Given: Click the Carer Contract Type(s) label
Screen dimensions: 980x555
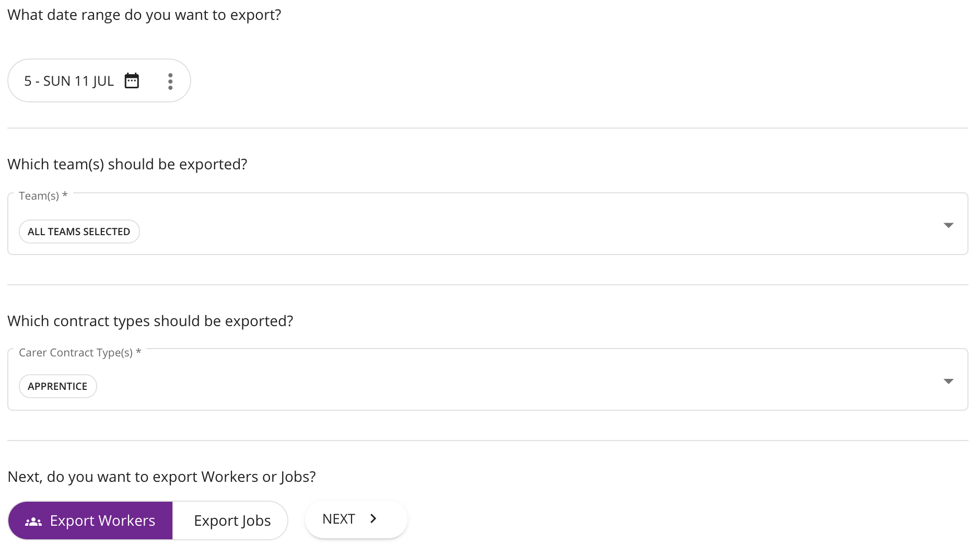Looking at the screenshot, I should pos(80,353).
